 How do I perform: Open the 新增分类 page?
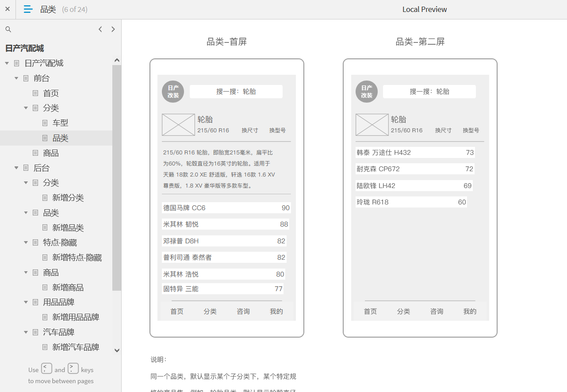point(68,198)
